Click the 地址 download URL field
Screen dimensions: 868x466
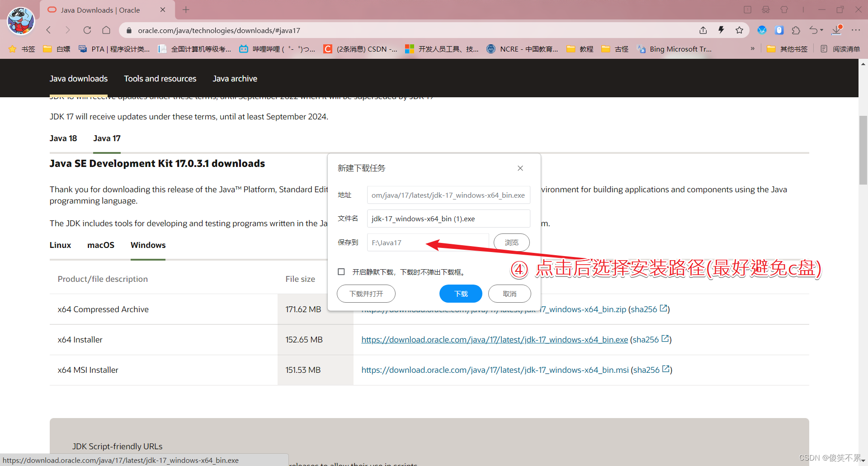coord(448,195)
